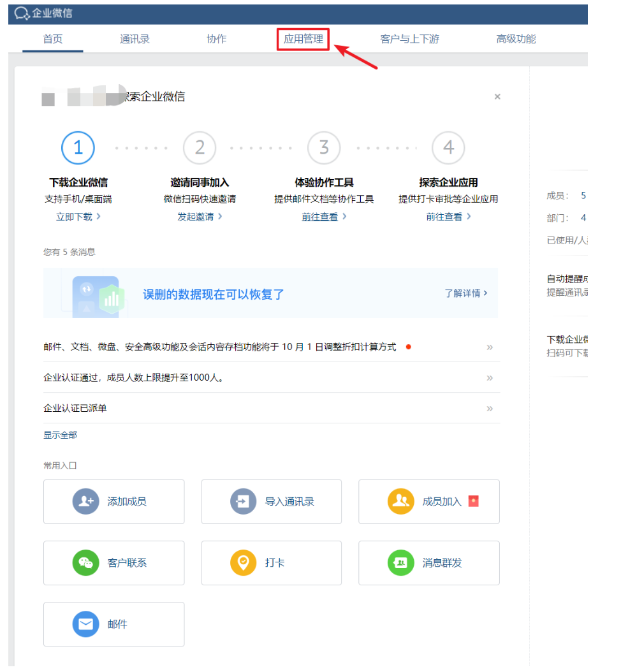Click the data recovery banner illustration
This screenshot has width=628, height=672.
click(x=99, y=296)
